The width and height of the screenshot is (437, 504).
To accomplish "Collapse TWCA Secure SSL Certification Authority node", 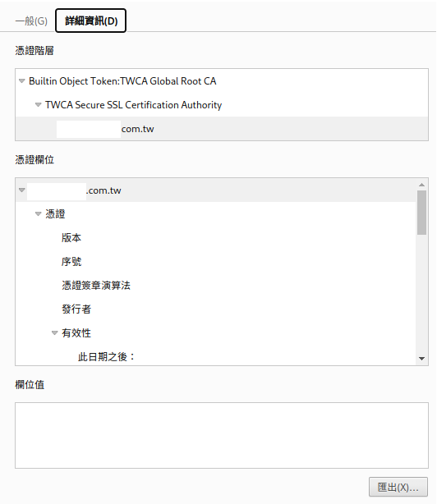I will tap(38, 105).
